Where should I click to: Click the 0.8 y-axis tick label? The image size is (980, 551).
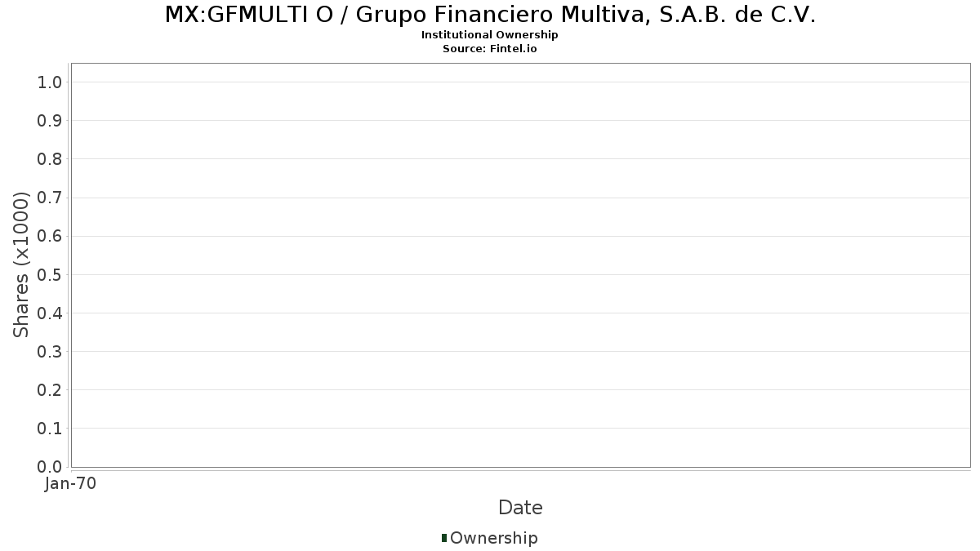50,158
